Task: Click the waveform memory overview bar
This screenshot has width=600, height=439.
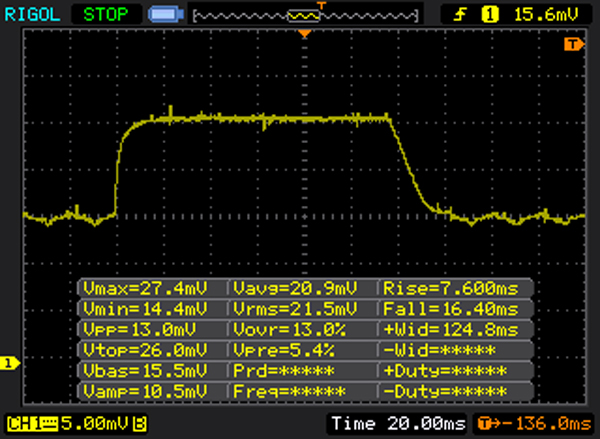Action: click(x=305, y=15)
